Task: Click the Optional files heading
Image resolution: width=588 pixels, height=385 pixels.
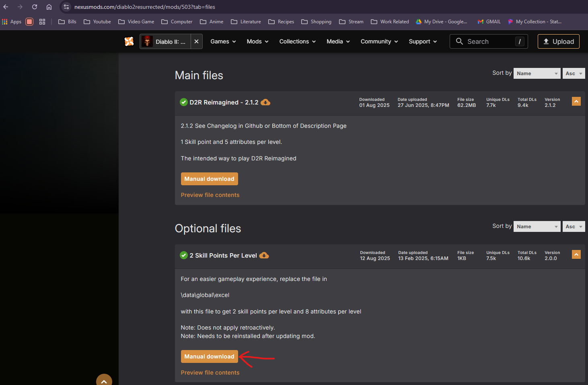Action: [x=208, y=228]
